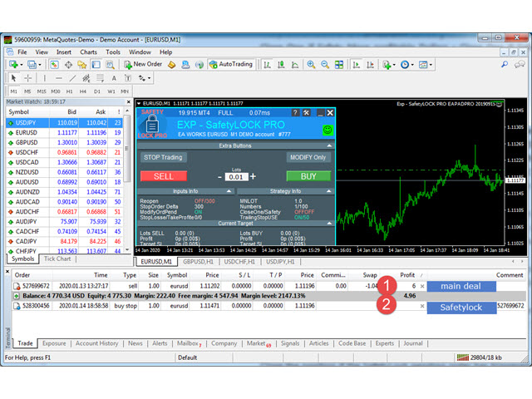Select the crosshair tool
The image size is (532, 399).
click(x=27, y=78)
